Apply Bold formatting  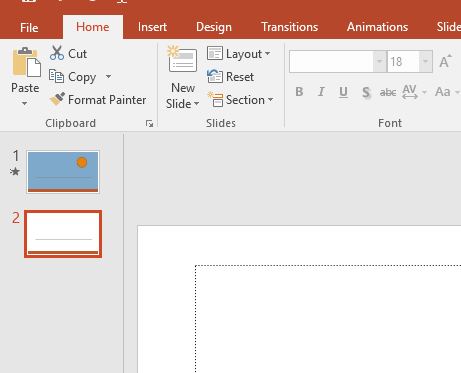tap(299, 92)
